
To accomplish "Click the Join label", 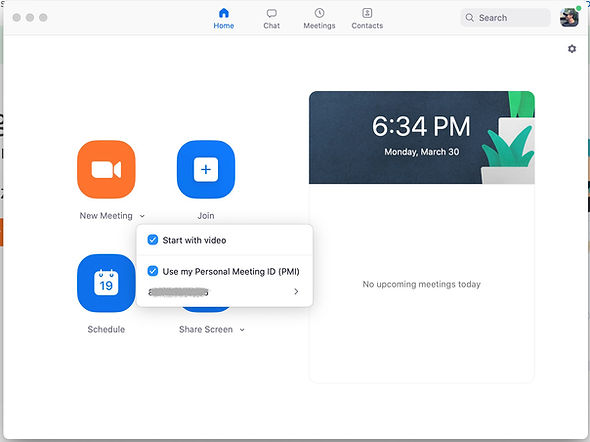I will [x=206, y=216].
